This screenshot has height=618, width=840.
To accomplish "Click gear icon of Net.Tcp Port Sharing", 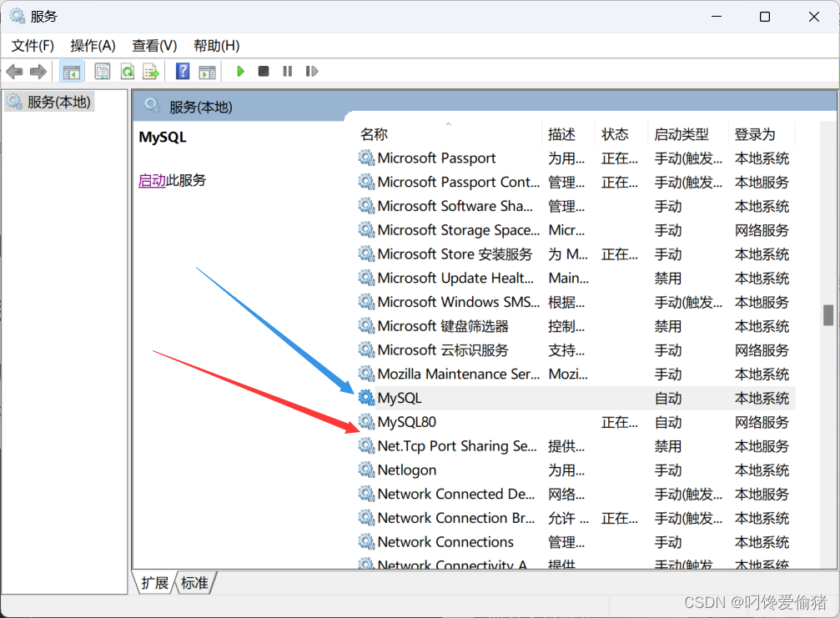I will point(366,446).
